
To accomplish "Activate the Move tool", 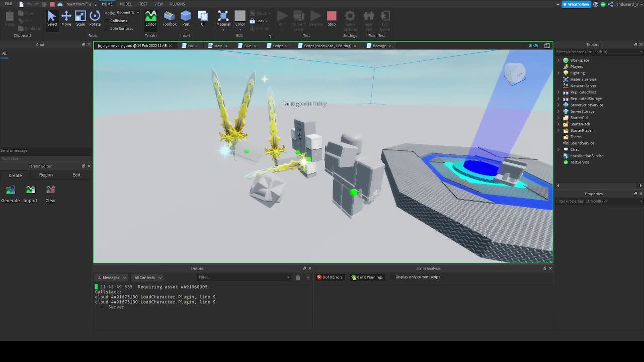I will click(66, 18).
